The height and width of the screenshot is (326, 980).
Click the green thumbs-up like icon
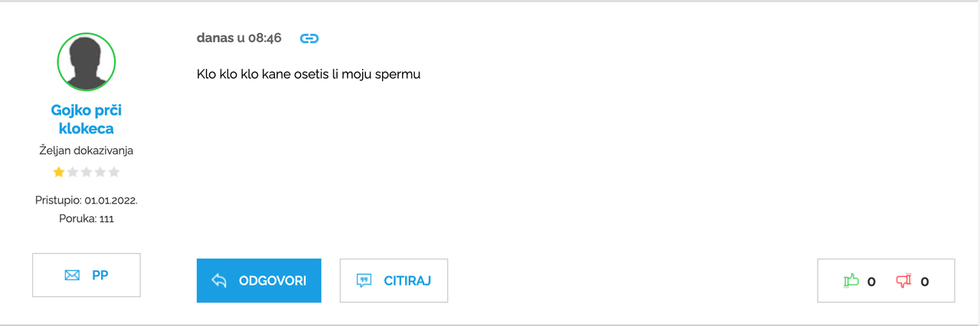pyautogui.click(x=851, y=281)
